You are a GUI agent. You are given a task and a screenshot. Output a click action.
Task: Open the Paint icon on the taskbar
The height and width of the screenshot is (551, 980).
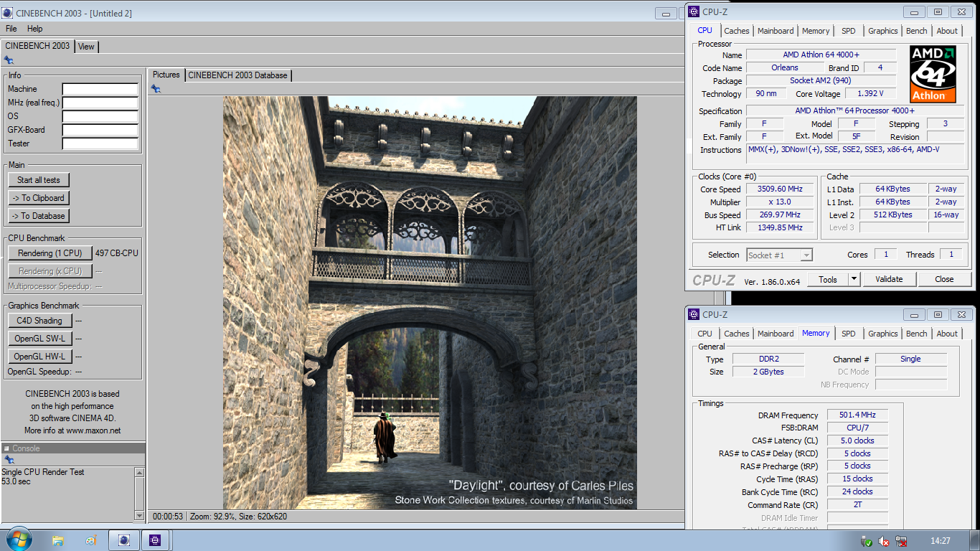(x=90, y=540)
